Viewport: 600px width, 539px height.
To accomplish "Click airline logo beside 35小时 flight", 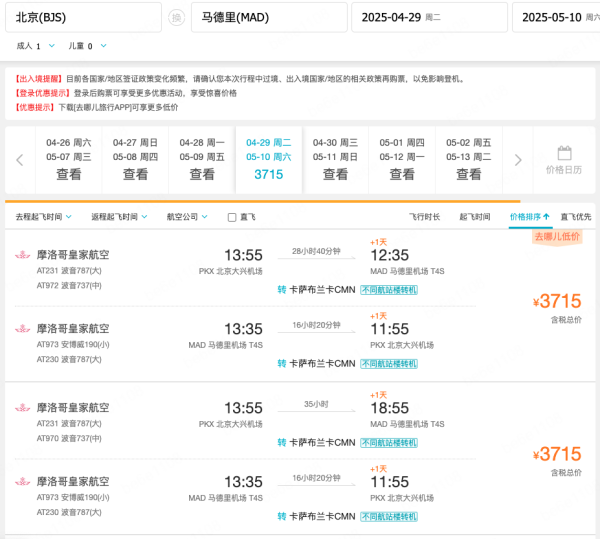I will (x=23, y=408).
